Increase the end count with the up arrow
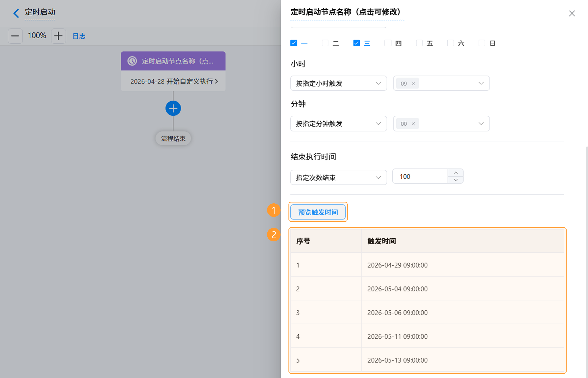The width and height of the screenshot is (588, 378). [x=456, y=173]
